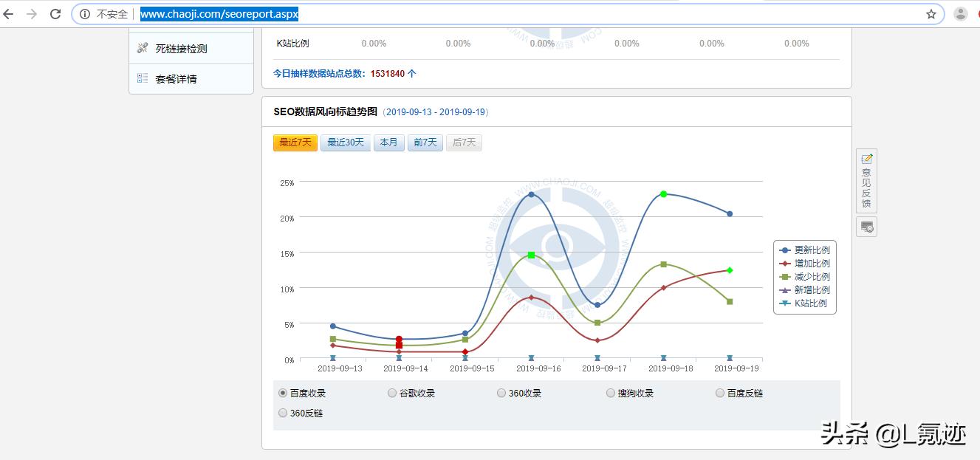Screen dimensions: 980x460
Task: Switch to the 最近30天 view
Action: pos(345,143)
